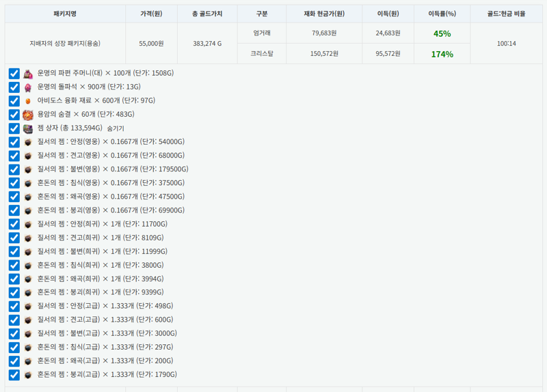
Task: Click gem icon for 혼돈의 젬 : 침식(고급)
Action: (28, 348)
